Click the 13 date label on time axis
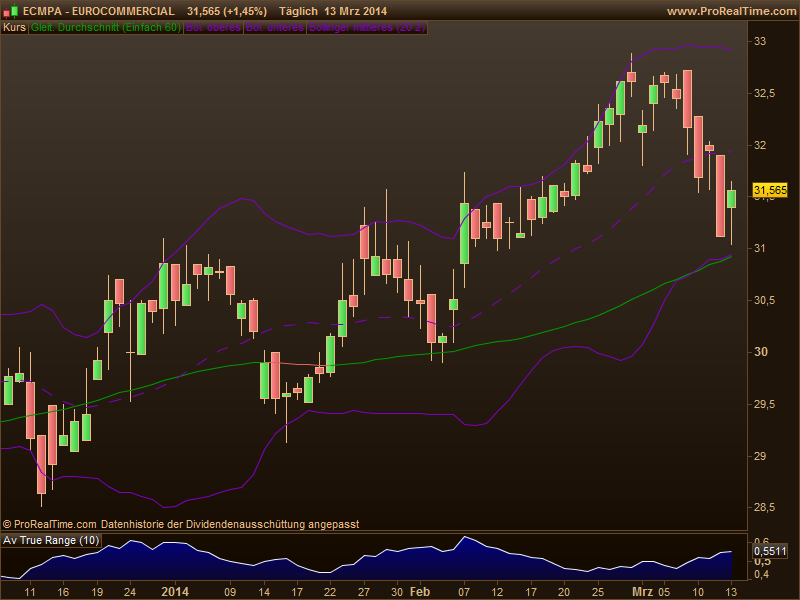 click(731, 592)
